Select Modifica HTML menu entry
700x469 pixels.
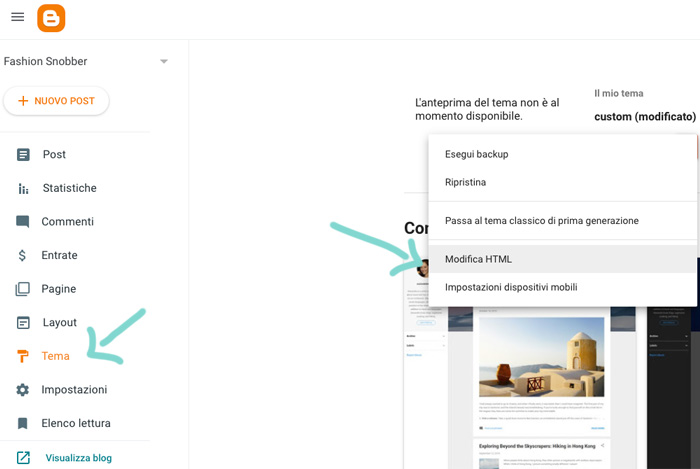click(562, 259)
